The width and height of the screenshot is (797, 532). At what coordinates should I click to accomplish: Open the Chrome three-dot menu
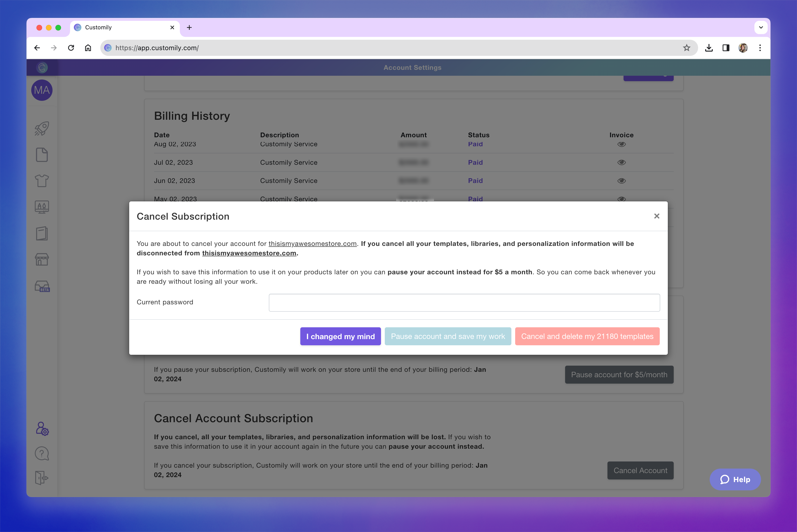pyautogui.click(x=760, y=48)
